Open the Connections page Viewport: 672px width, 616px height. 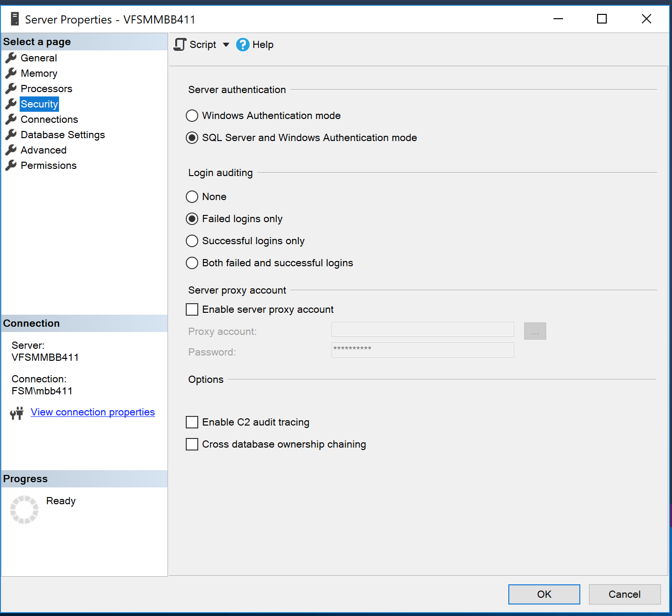pos(49,119)
